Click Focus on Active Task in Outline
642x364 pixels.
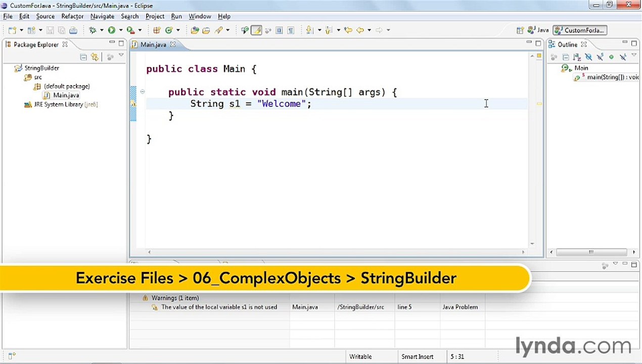click(554, 57)
